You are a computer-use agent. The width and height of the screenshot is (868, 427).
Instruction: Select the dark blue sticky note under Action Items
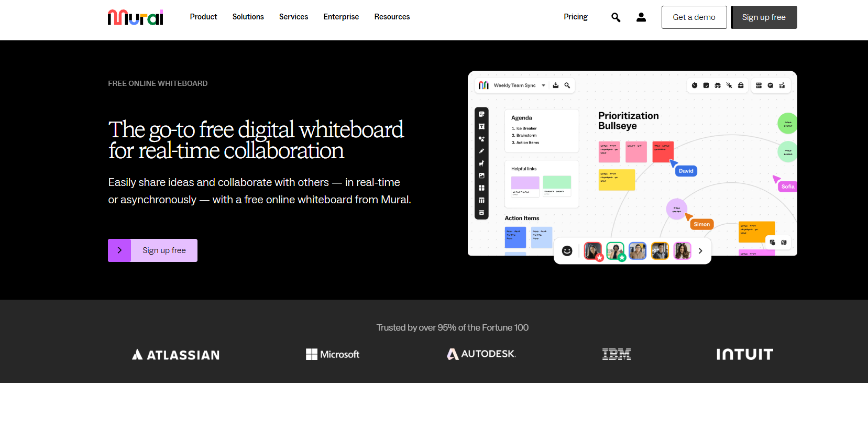click(x=515, y=237)
